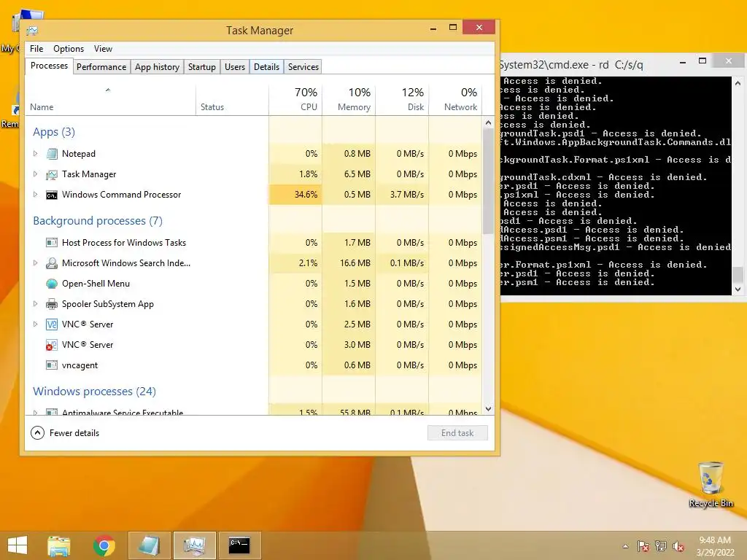Expand the Task Manager process row
747x560 pixels.
35,174
